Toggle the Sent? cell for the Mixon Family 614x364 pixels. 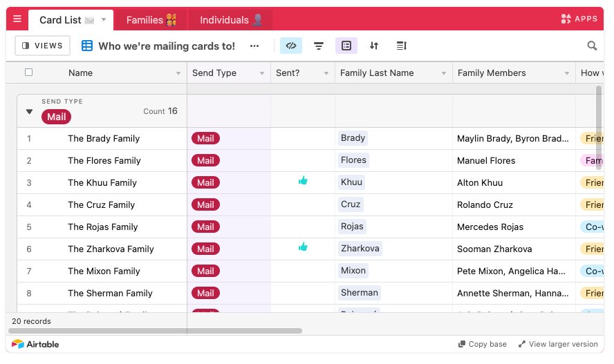[x=303, y=271]
